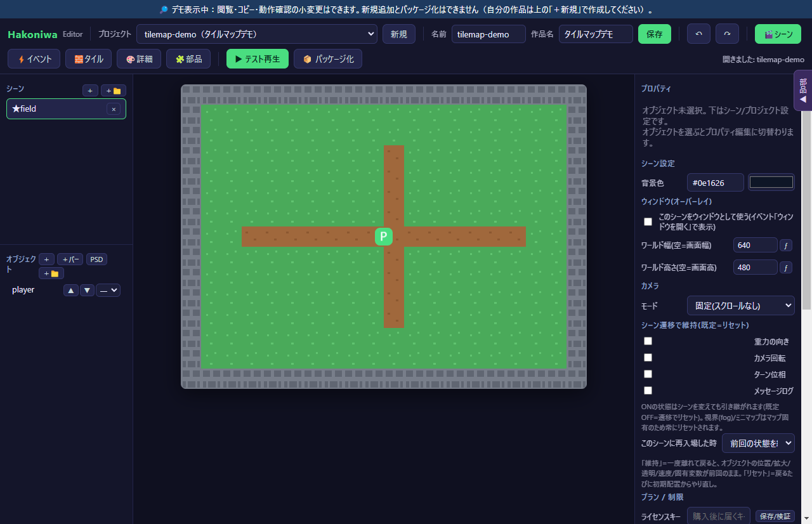Start テスト再生 test playback
The height and width of the screenshot is (524, 812).
(258, 59)
